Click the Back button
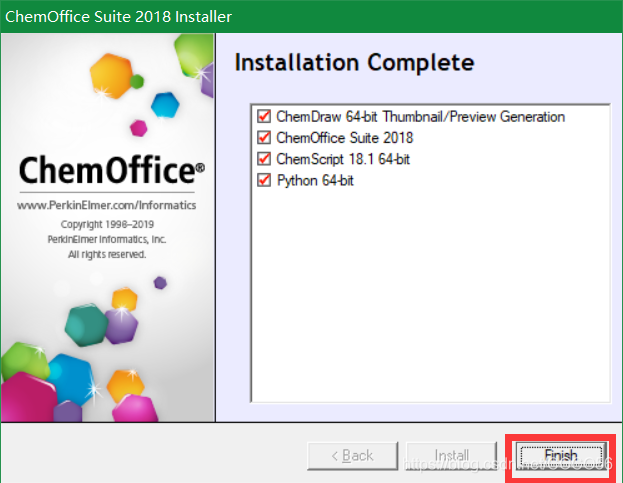Screen dimensions: 623x483 tap(353, 456)
